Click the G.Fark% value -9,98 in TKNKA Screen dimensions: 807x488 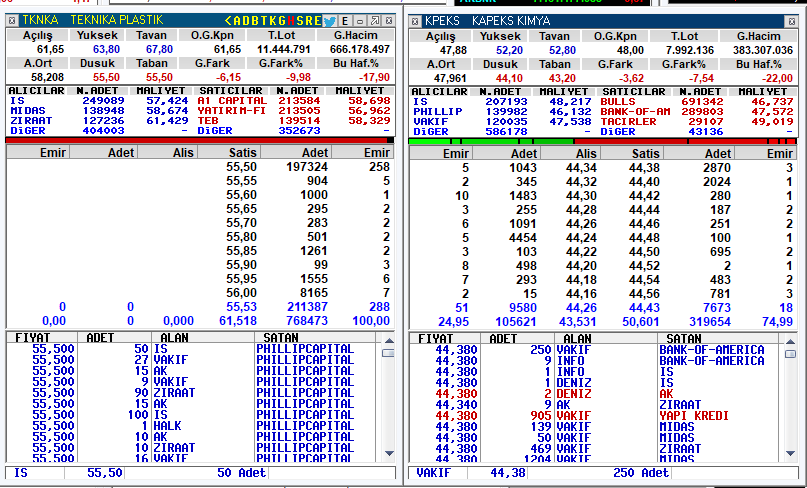tap(298, 77)
